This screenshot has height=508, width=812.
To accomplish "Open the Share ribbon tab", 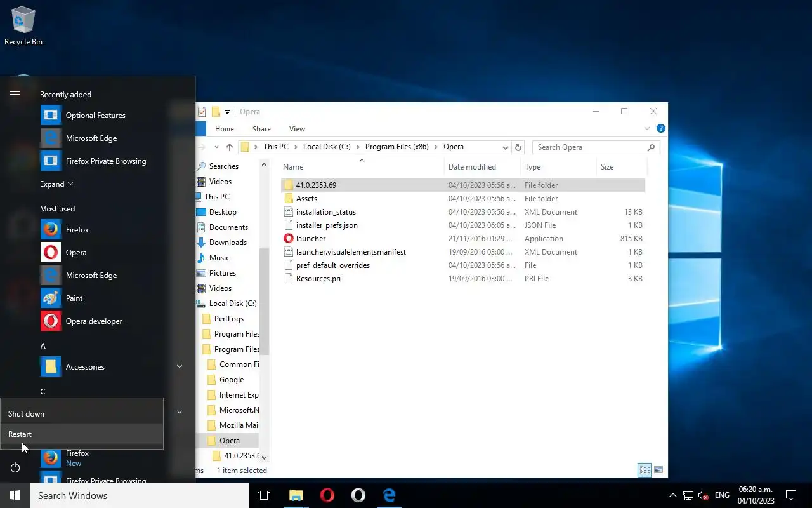I will tap(261, 129).
